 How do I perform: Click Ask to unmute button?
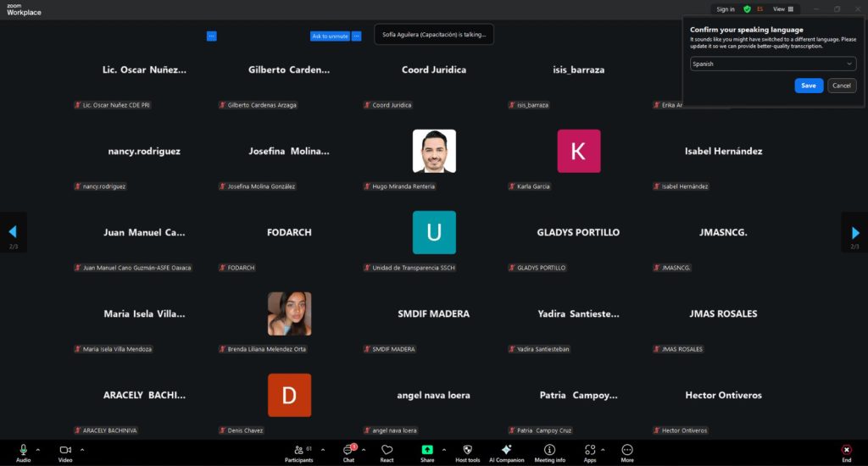point(330,36)
